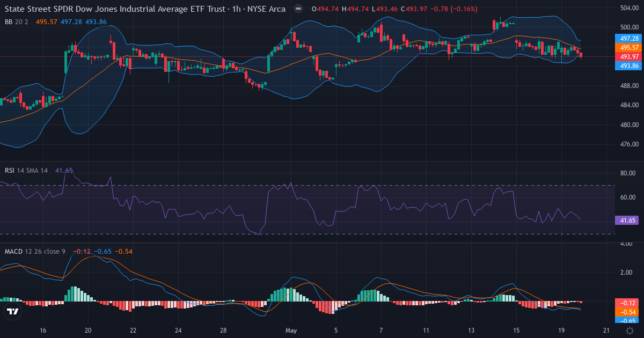This screenshot has height=338, width=644.
Task: Click the May label on the time axis
Action: pyautogui.click(x=291, y=330)
